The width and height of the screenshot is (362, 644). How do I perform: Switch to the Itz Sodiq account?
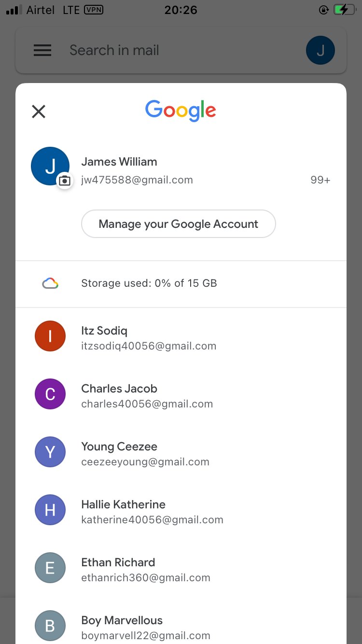click(181, 336)
